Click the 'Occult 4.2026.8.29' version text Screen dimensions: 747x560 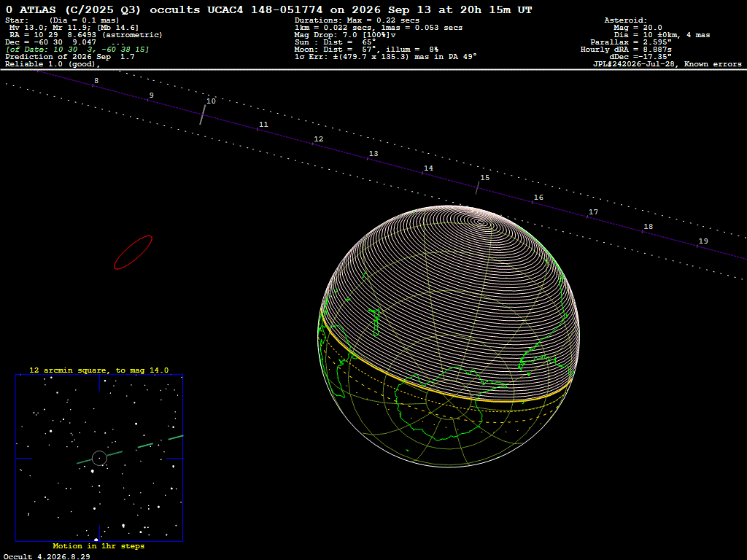47,556
